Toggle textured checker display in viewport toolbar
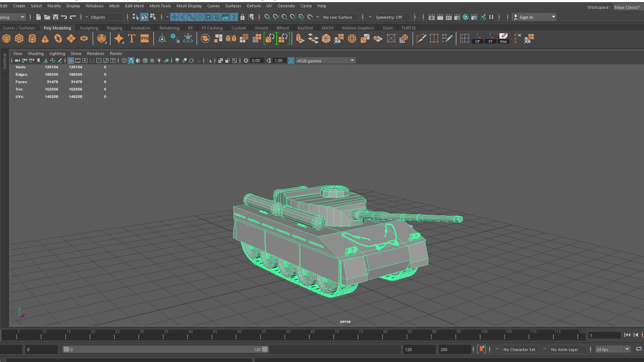Image resolution: width=644 pixels, height=362 pixels. tap(152, 61)
